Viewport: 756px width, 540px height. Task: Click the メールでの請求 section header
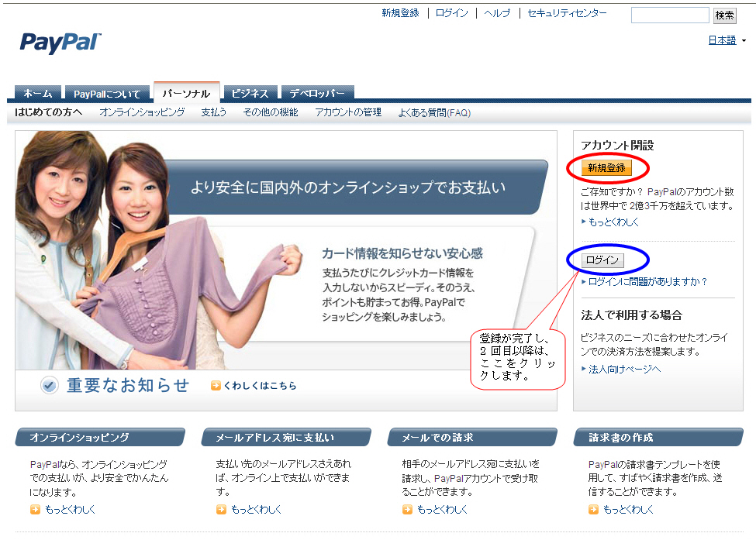[472, 437]
